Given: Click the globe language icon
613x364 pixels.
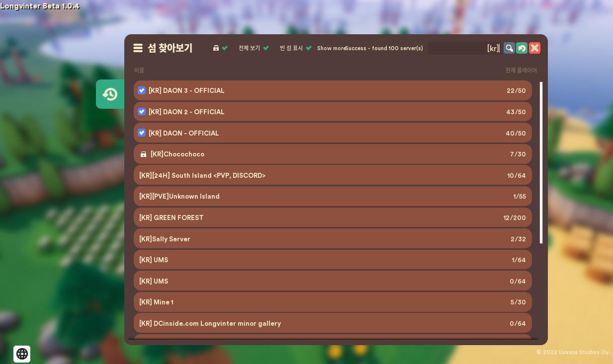Looking at the screenshot, I should (22, 354).
